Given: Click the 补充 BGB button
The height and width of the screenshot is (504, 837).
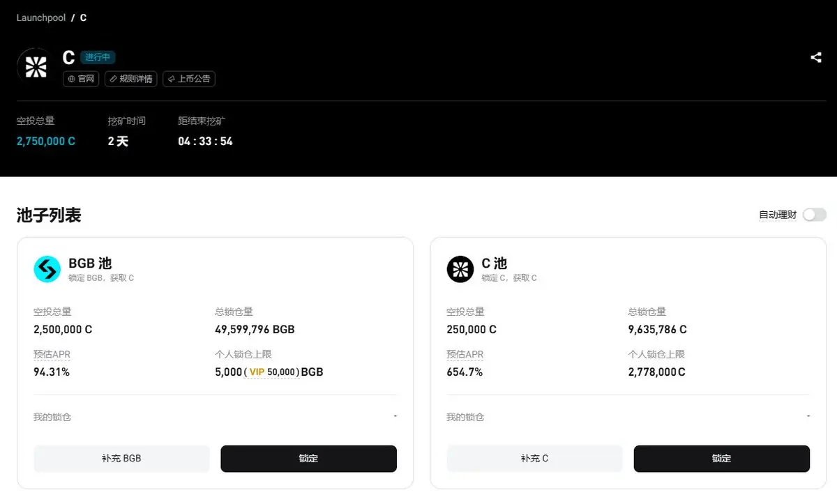Looking at the screenshot, I should (x=121, y=459).
